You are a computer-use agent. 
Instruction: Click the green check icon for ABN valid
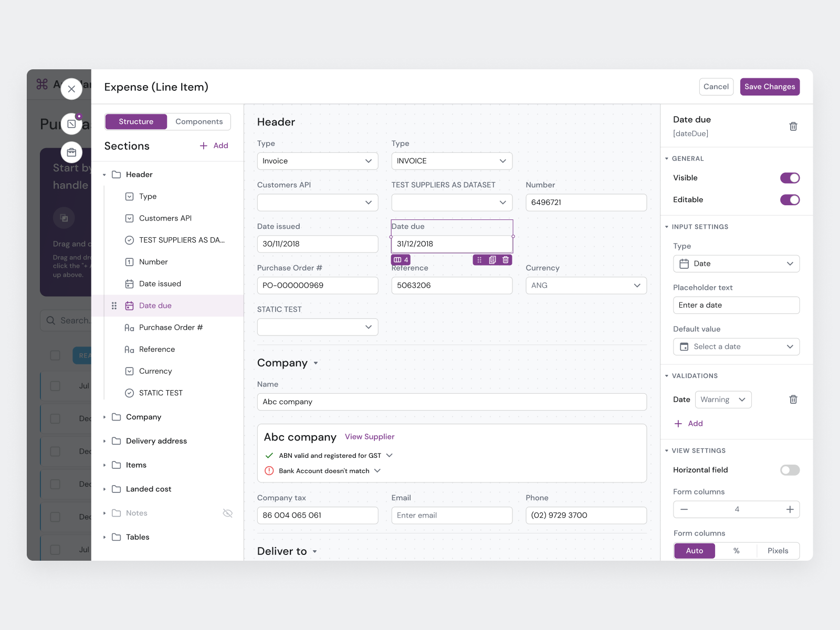[x=269, y=456]
